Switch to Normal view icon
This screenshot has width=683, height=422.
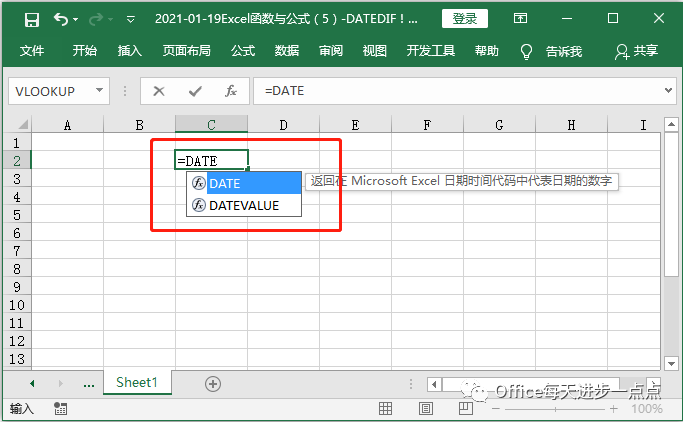385,408
